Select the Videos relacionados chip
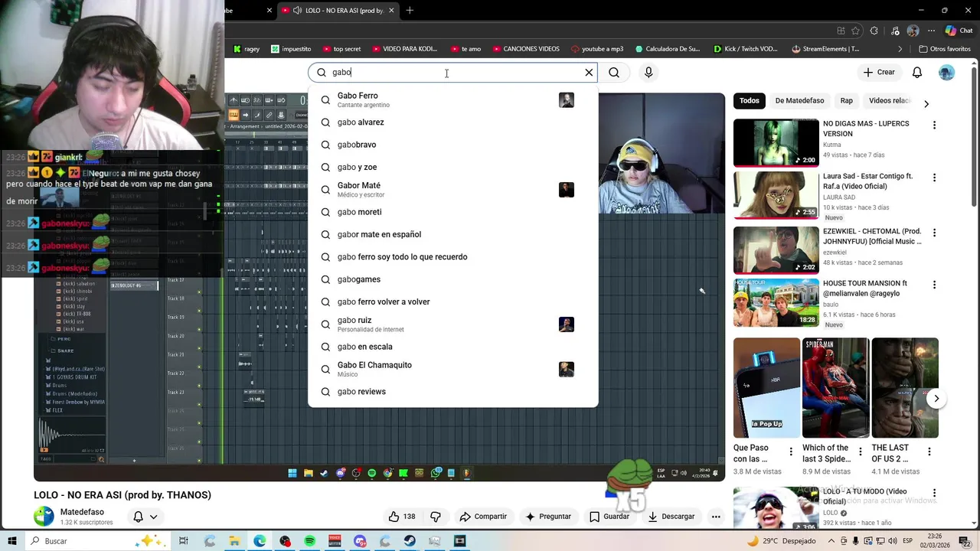The height and width of the screenshot is (551, 980). (890, 100)
